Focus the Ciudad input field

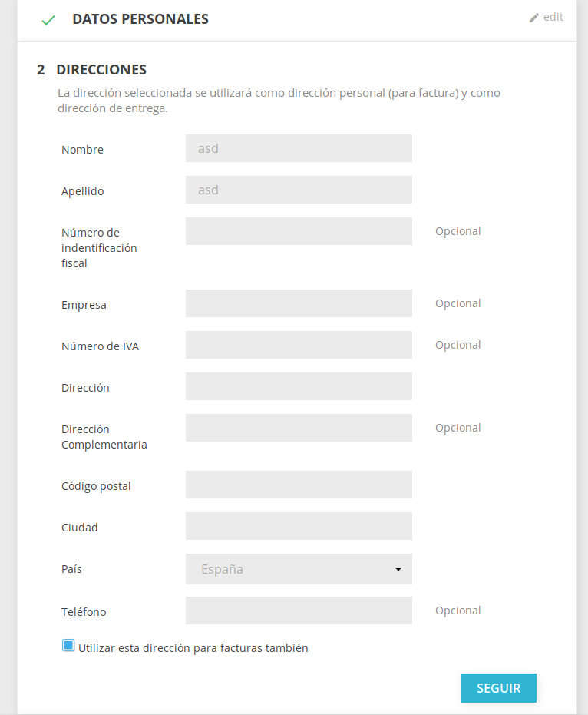(x=299, y=526)
